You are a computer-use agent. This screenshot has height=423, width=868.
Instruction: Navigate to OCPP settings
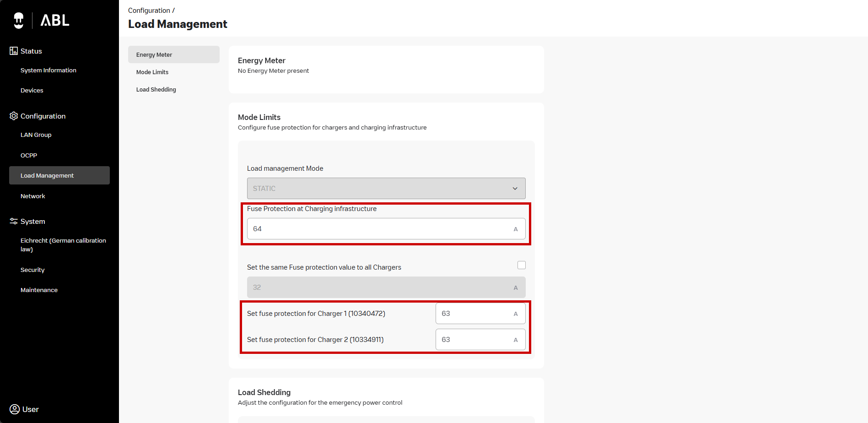(29, 155)
